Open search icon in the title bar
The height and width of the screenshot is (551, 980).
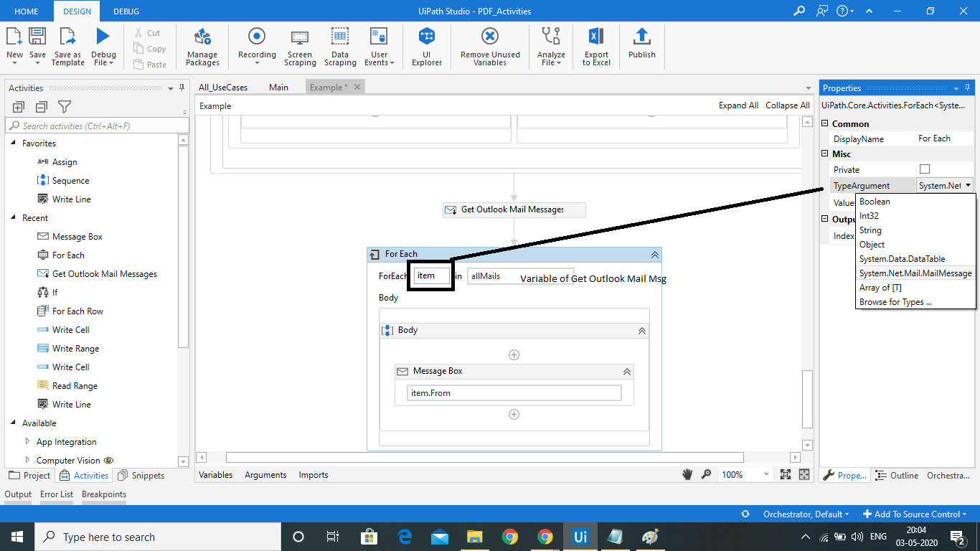pyautogui.click(x=799, y=11)
